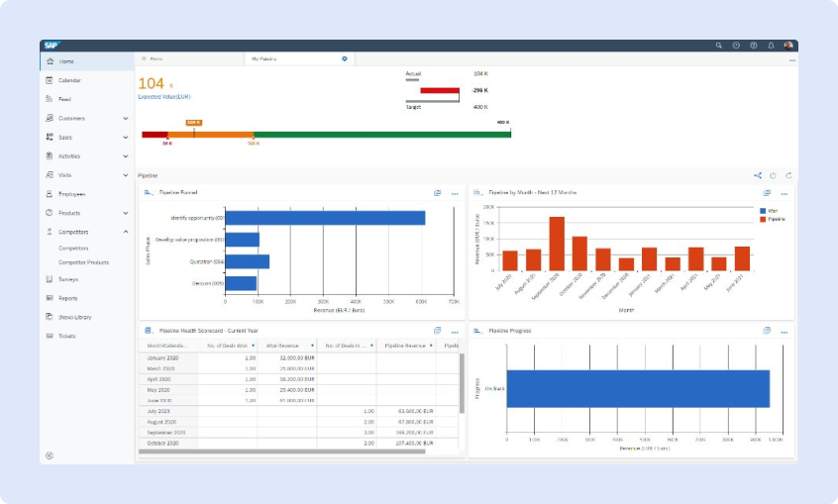Open Pipeline Funnel more options menu
The image size is (838, 504).
pyautogui.click(x=455, y=193)
